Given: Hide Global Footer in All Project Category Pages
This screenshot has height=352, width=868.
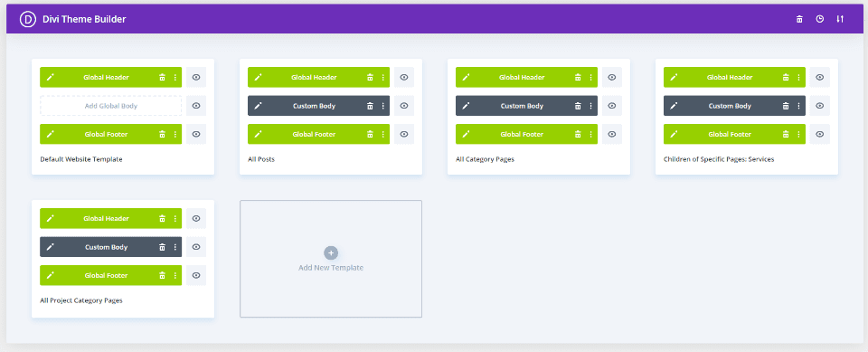Looking at the screenshot, I should point(196,275).
